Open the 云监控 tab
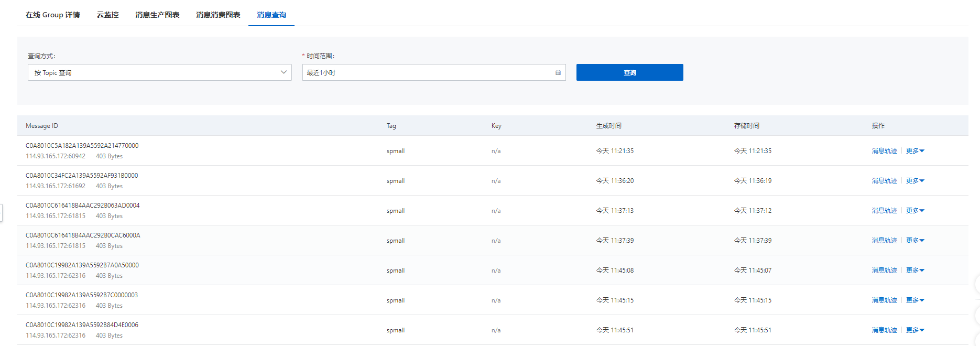Viewport: 980px width, 346px height. point(107,15)
